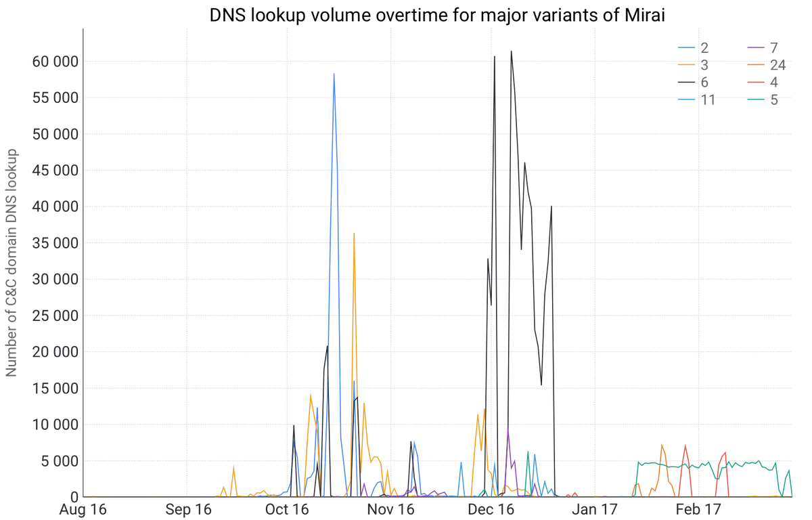Toggle series 6 legend entry
The image size is (812, 520).
pyautogui.click(x=704, y=83)
